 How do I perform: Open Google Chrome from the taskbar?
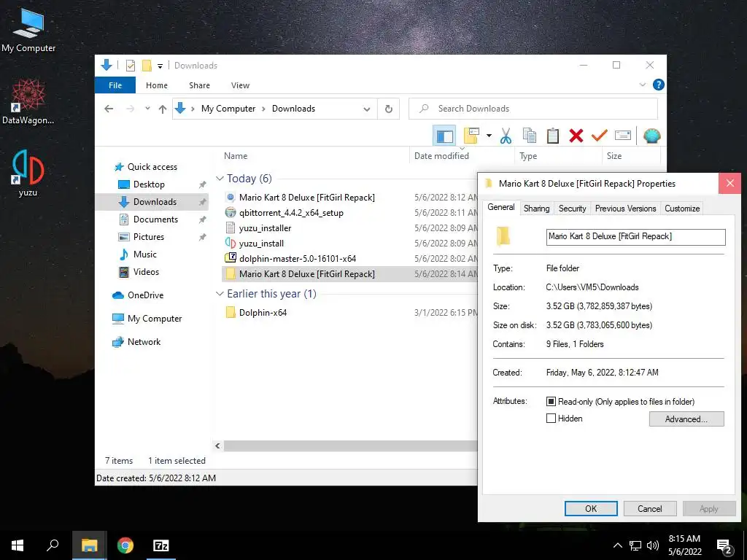[x=125, y=545]
